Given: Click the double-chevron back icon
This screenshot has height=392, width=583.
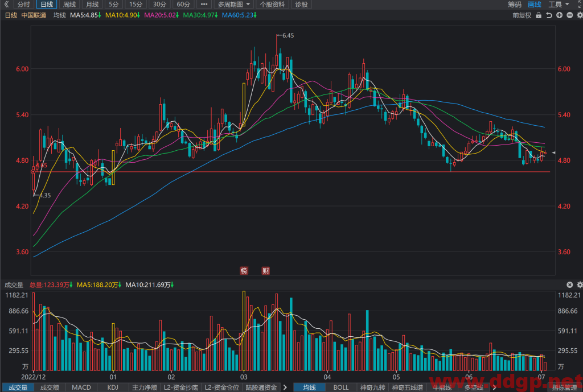Looking at the screenshot, I should [6, 5].
